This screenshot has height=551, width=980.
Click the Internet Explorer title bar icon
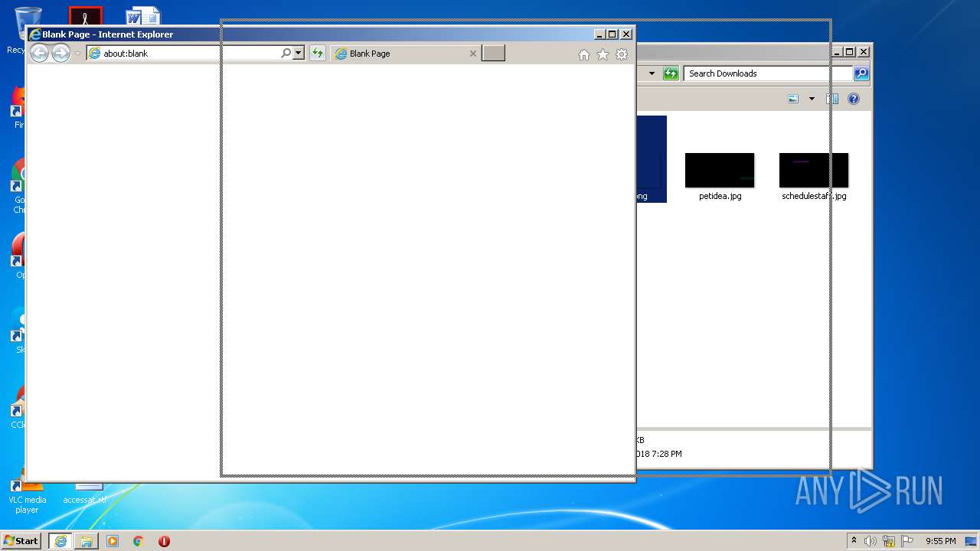(34, 34)
